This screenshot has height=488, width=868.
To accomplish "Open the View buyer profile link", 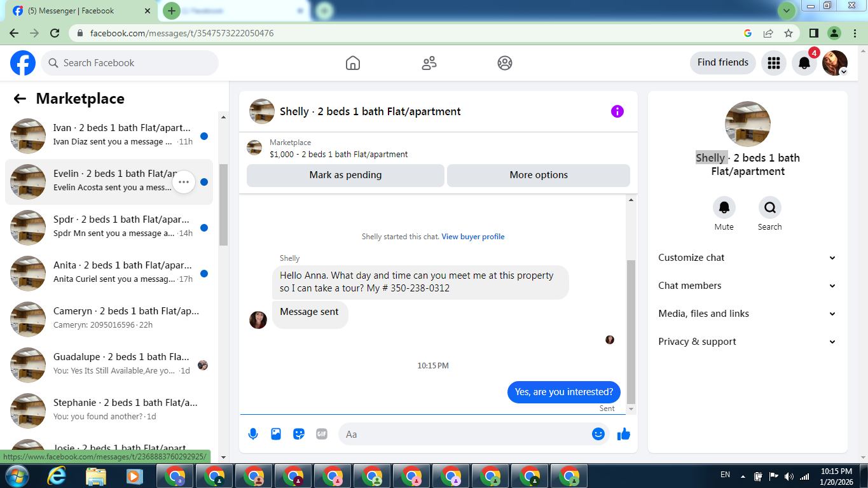I will (x=473, y=237).
